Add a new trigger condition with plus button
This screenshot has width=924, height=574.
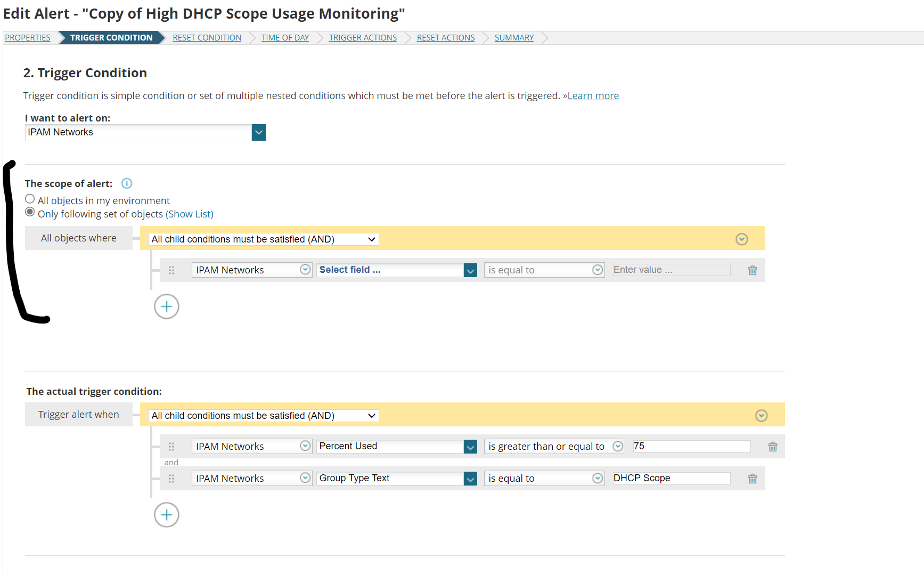click(x=167, y=515)
